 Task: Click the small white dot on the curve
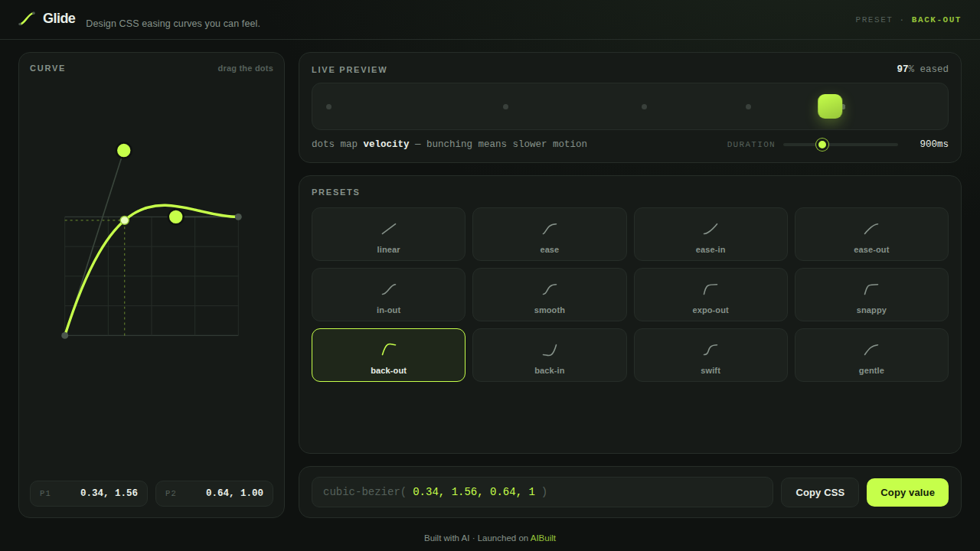pos(125,220)
